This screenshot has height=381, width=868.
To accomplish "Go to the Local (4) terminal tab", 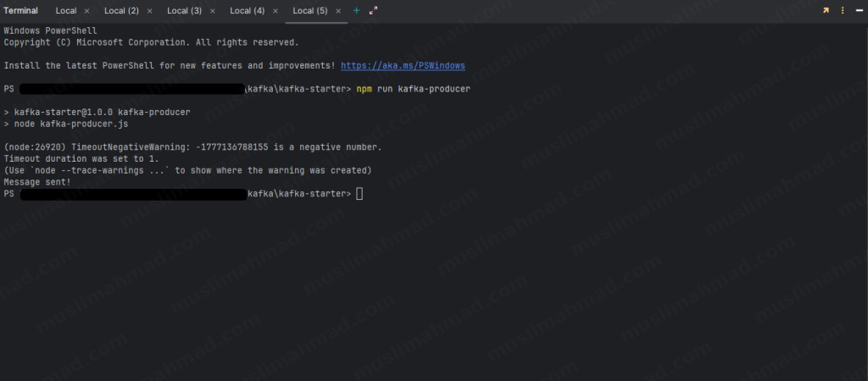I will [x=247, y=10].
